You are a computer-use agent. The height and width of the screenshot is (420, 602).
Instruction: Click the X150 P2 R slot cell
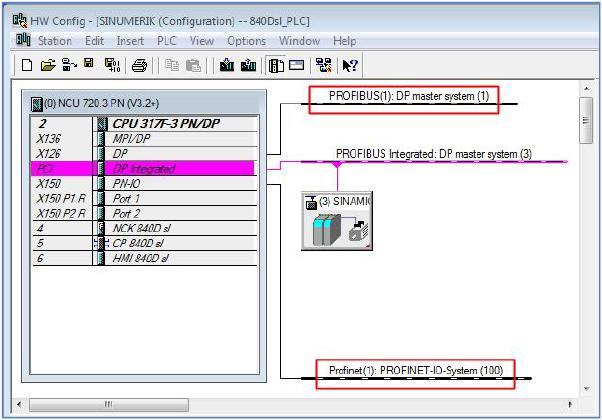tap(62, 213)
